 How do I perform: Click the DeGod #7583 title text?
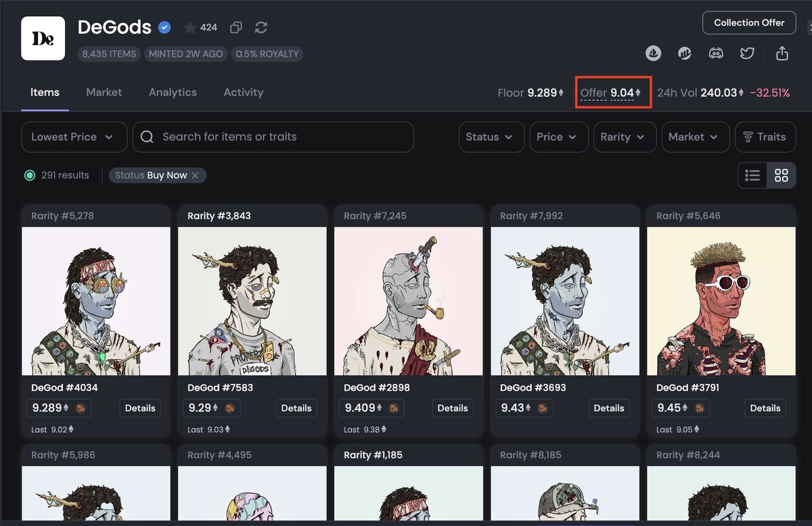click(x=221, y=388)
